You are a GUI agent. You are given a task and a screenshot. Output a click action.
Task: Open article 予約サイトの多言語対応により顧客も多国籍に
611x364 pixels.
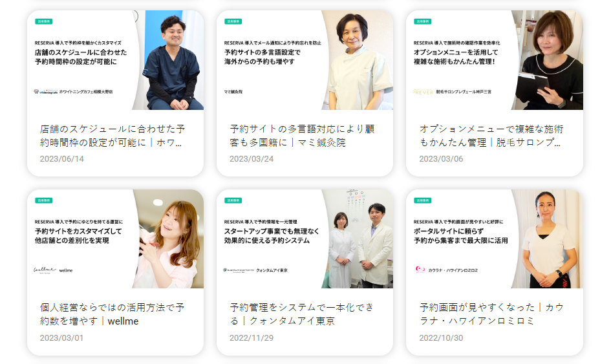[302, 136]
